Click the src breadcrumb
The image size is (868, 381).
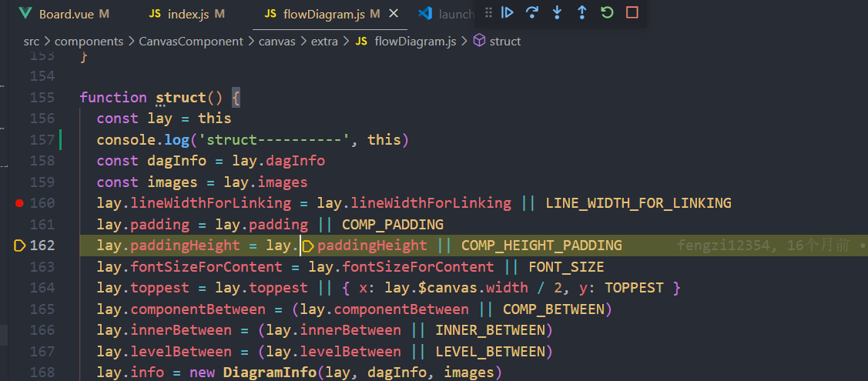32,41
